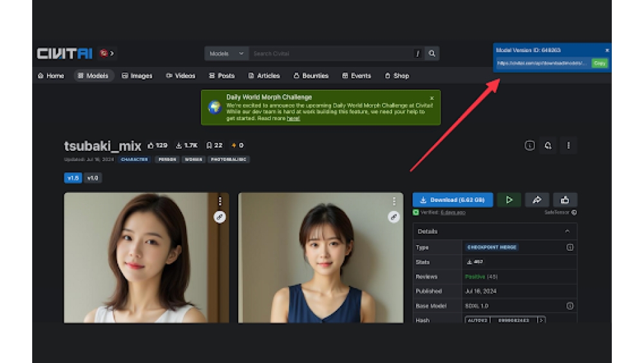Open the Articles tab
Screen dimensions: 644x363
(264, 75)
